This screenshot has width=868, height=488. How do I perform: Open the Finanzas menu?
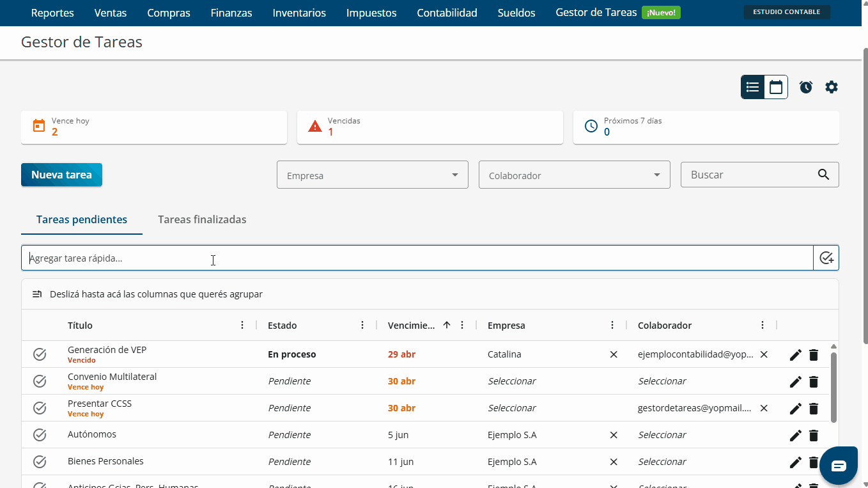tap(231, 13)
